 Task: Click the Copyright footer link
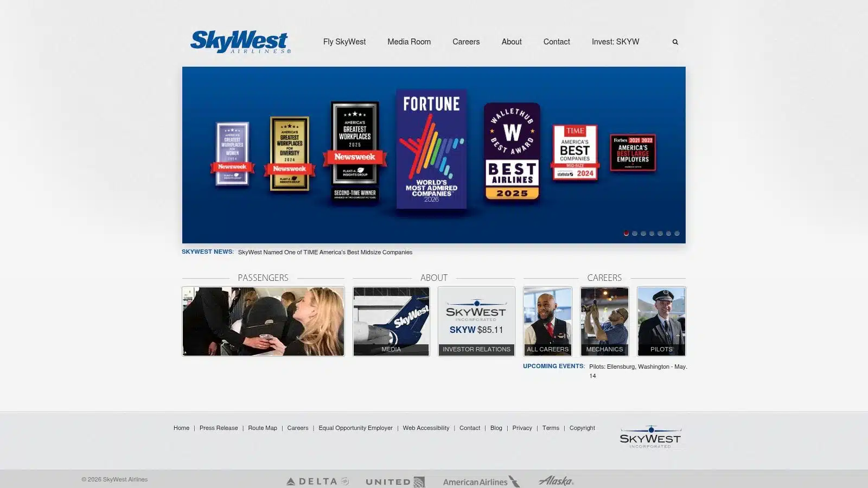582,428
